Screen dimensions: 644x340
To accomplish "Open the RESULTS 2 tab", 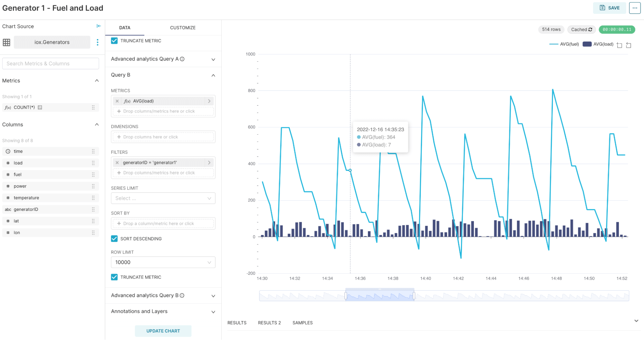I will (x=269, y=323).
